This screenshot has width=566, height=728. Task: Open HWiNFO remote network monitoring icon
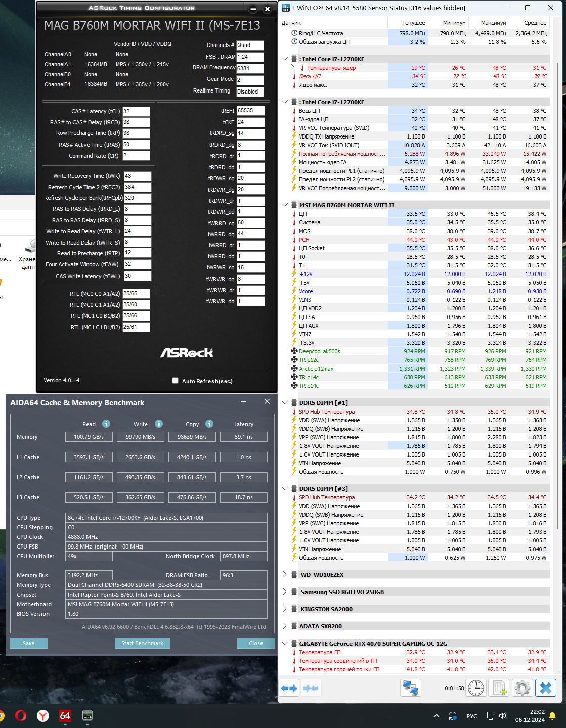click(410, 688)
